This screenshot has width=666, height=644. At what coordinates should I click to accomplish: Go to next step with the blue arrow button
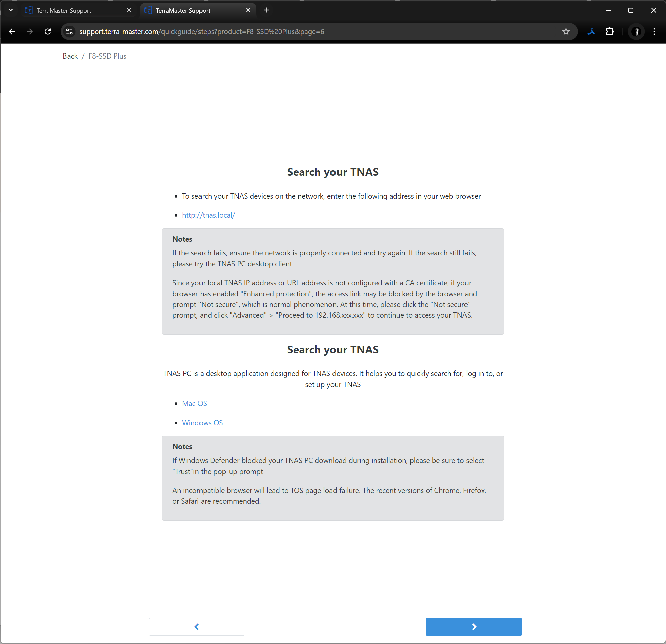click(x=474, y=627)
